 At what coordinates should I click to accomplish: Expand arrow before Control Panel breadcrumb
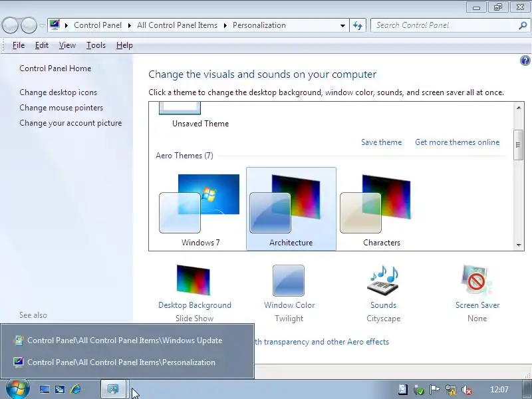66,25
